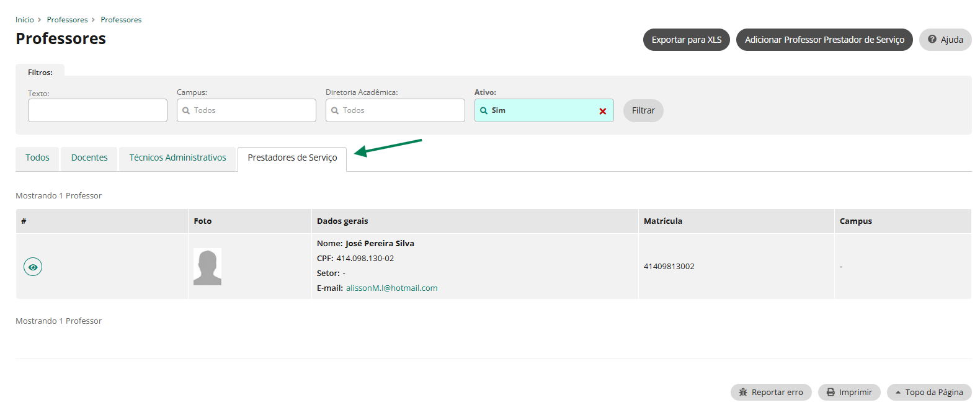Click the help question mark icon
The width and height of the screenshot is (980, 418).
point(932,39)
